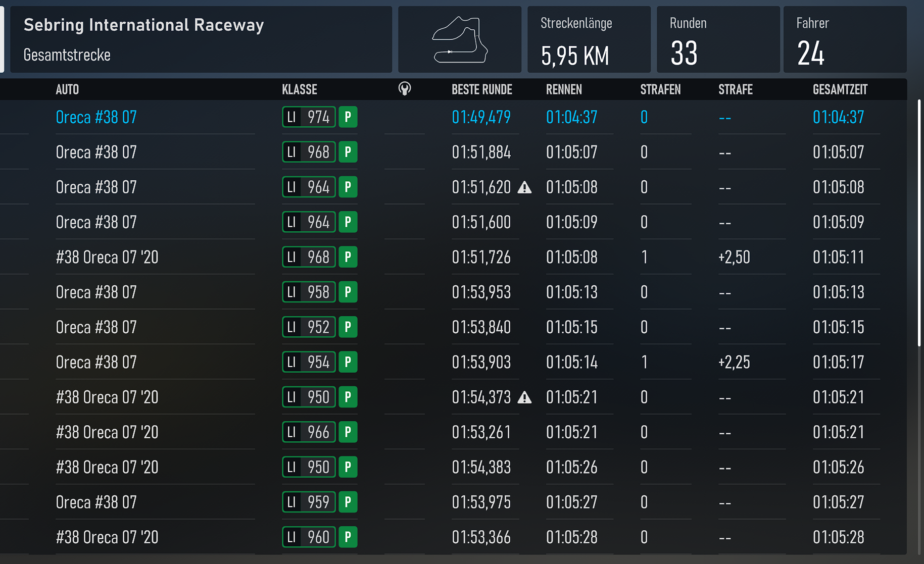This screenshot has height=564, width=924.
Task: Click the total time 01:05:13
Action: [838, 292]
